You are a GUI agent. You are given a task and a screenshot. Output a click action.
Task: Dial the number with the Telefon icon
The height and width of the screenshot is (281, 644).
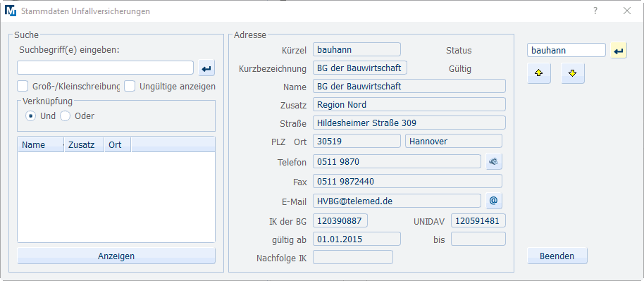[x=494, y=161]
